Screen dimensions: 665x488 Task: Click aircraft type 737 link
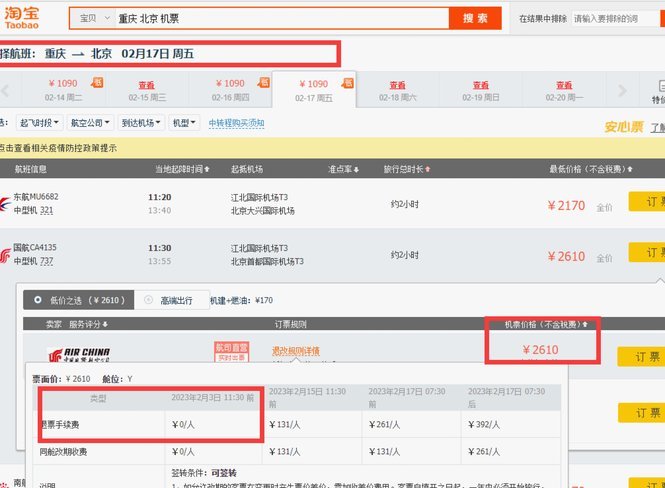46,261
